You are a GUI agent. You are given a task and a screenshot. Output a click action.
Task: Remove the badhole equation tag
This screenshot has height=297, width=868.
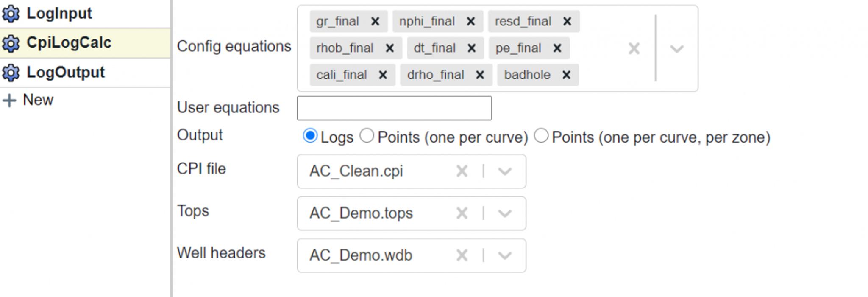pyautogui.click(x=566, y=75)
